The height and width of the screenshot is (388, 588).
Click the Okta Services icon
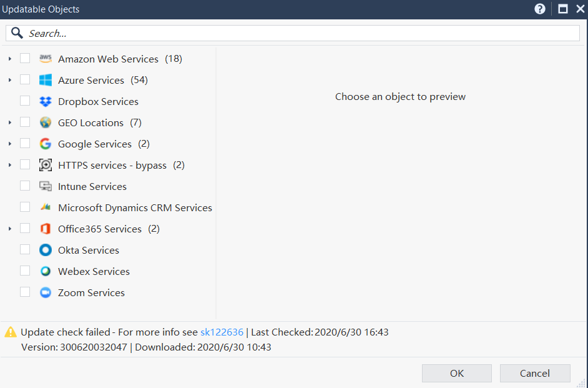45,250
